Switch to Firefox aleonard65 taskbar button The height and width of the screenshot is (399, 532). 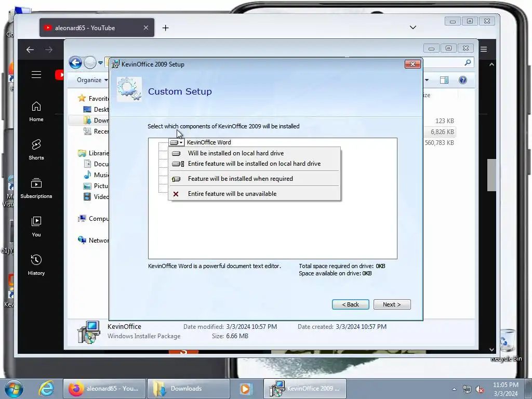tap(104, 389)
